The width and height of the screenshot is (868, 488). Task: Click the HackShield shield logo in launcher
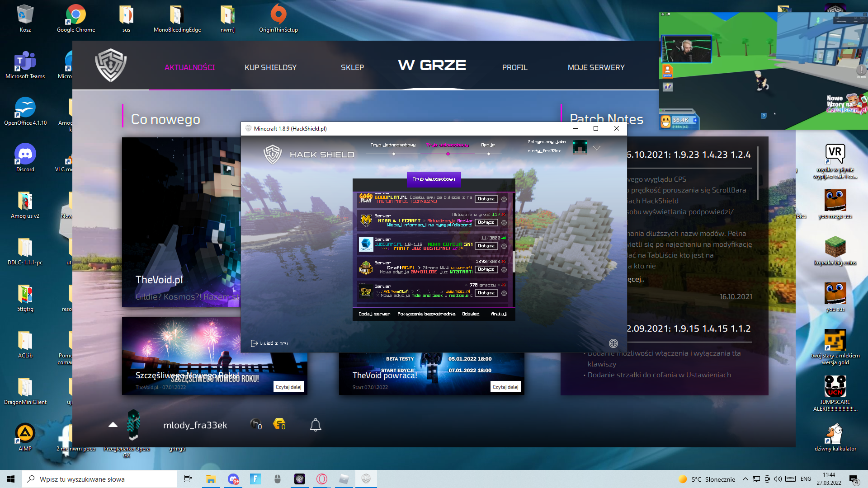click(111, 66)
